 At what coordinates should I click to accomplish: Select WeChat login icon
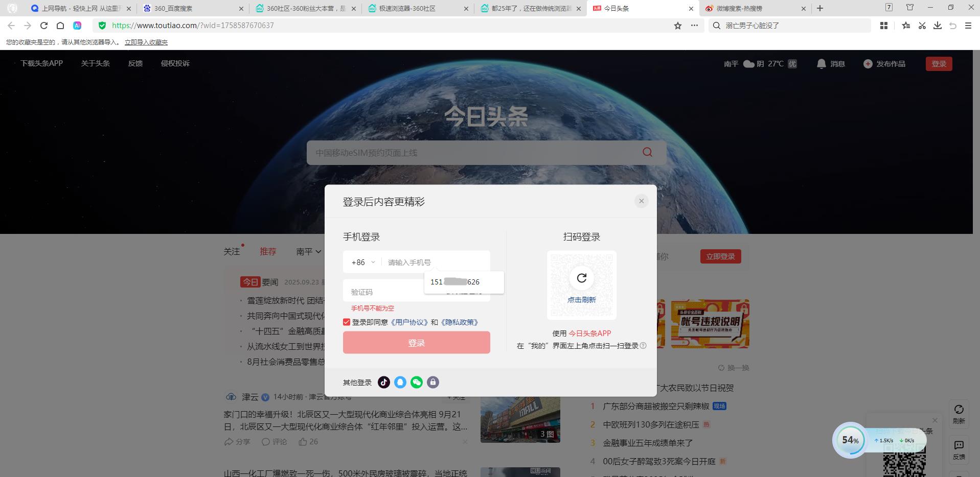416,382
